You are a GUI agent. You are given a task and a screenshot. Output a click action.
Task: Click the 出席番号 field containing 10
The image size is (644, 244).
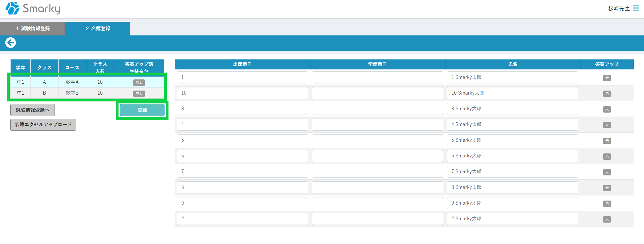242,93
